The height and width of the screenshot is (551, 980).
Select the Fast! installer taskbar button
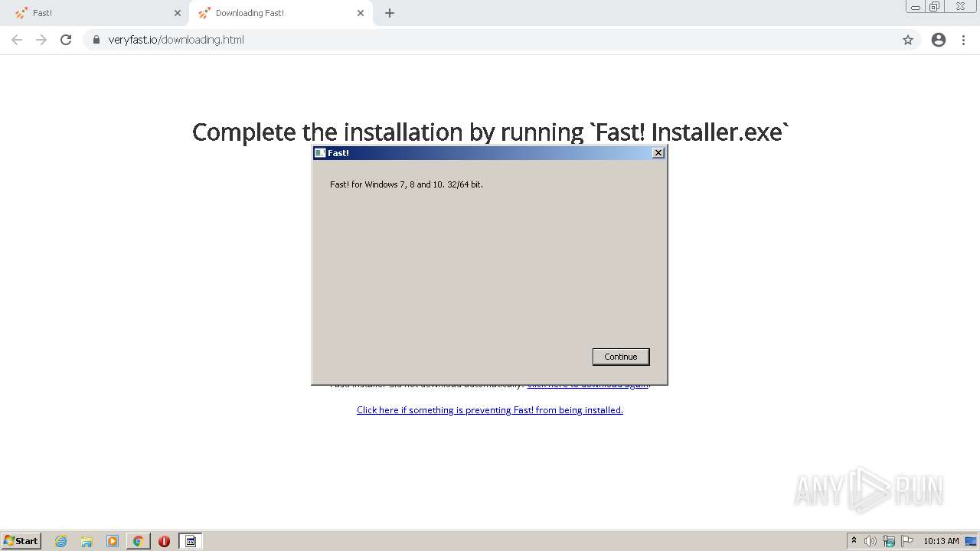(x=191, y=541)
